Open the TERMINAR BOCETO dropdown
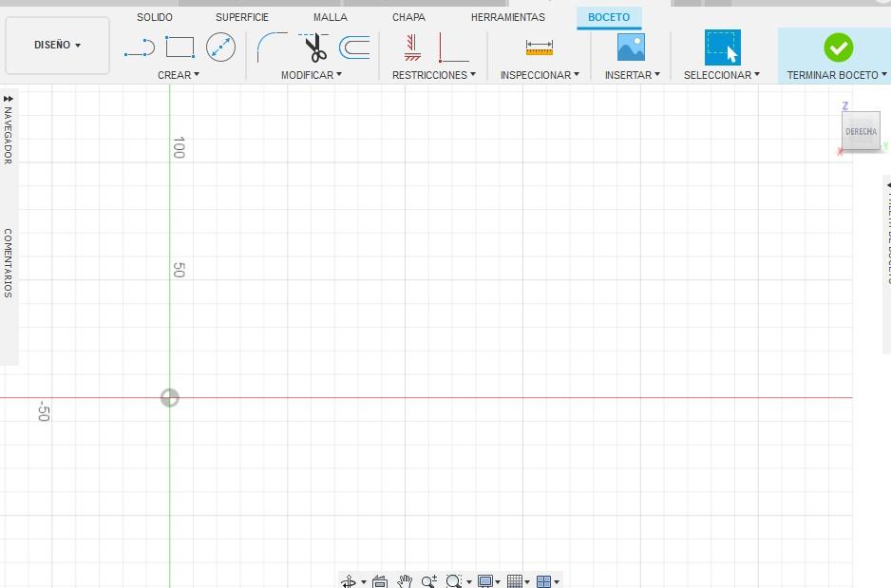The height and width of the screenshot is (588, 891). pos(837,75)
